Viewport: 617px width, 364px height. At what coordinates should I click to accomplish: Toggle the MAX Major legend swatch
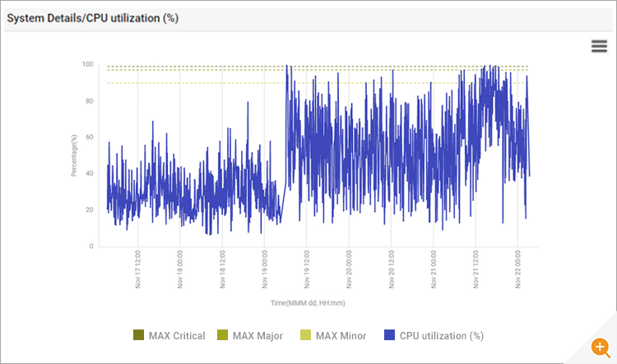coord(222,335)
